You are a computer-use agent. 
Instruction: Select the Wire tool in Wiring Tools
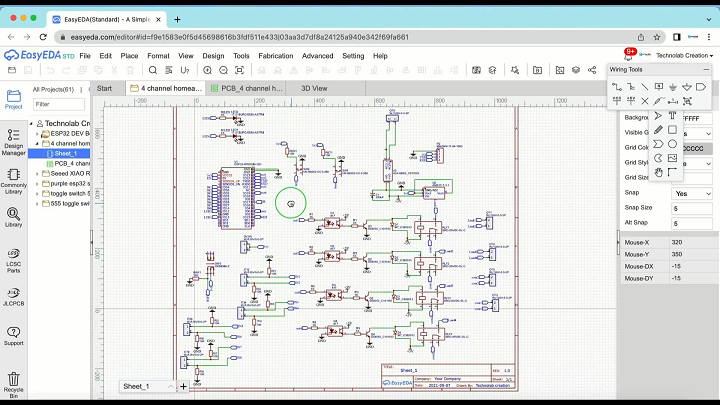coord(617,87)
